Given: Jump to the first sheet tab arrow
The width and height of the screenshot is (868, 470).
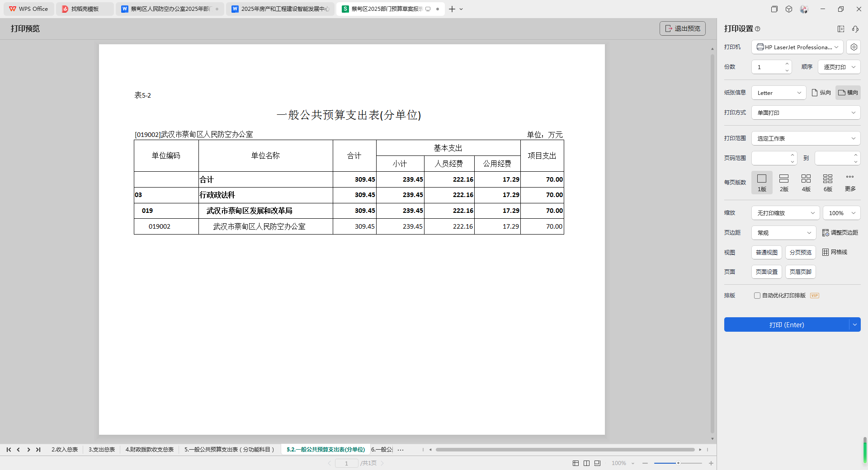Looking at the screenshot, I should coord(9,450).
